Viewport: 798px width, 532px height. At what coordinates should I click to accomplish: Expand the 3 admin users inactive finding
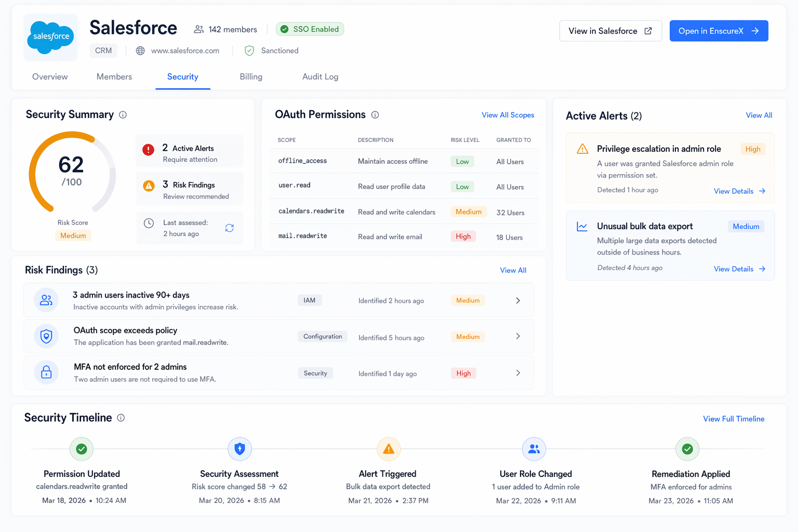pos(517,300)
